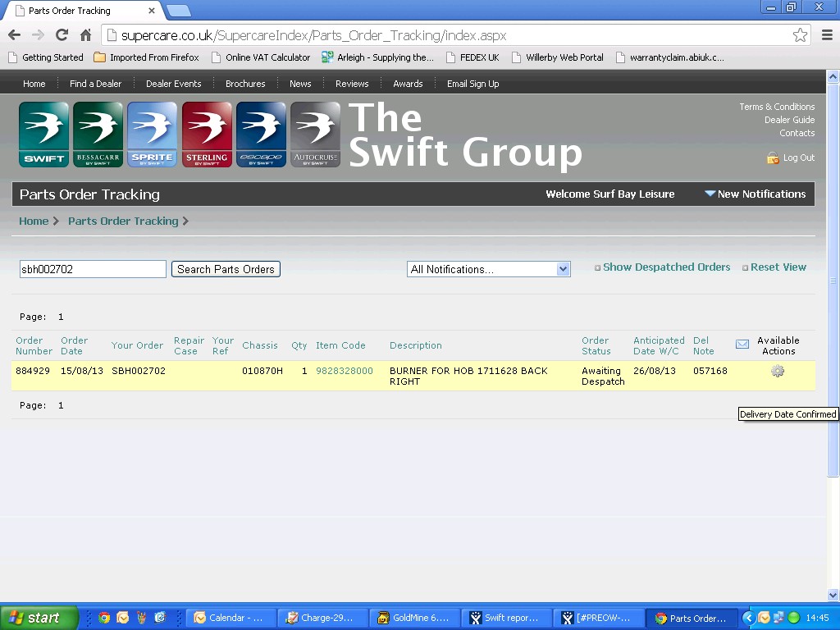840x630 pixels.
Task: Open the Dealer Guide link
Action: point(789,120)
